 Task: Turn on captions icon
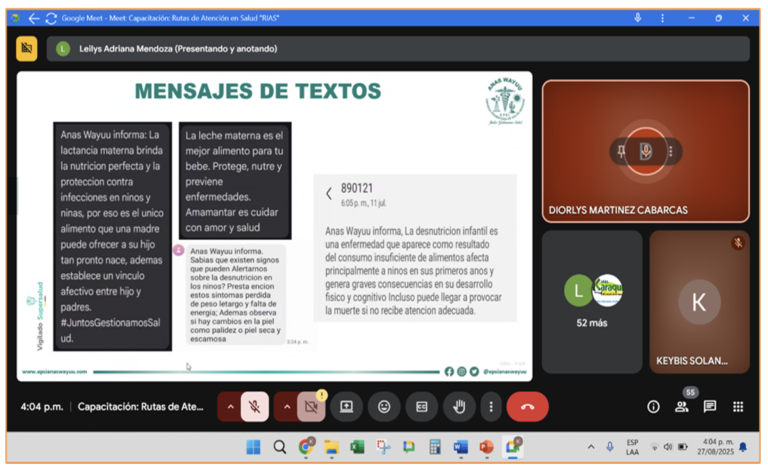coord(422,407)
